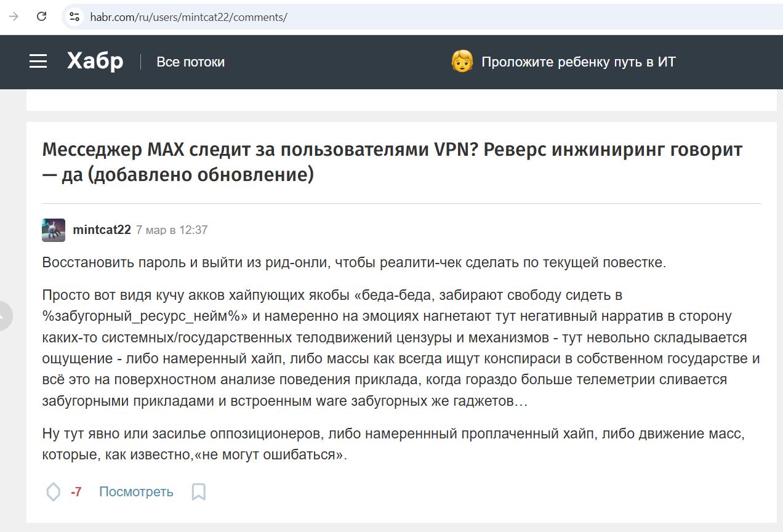
Task: Click the mintcat22 avatar thumbnail
Action: pyautogui.click(x=54, y=230)
